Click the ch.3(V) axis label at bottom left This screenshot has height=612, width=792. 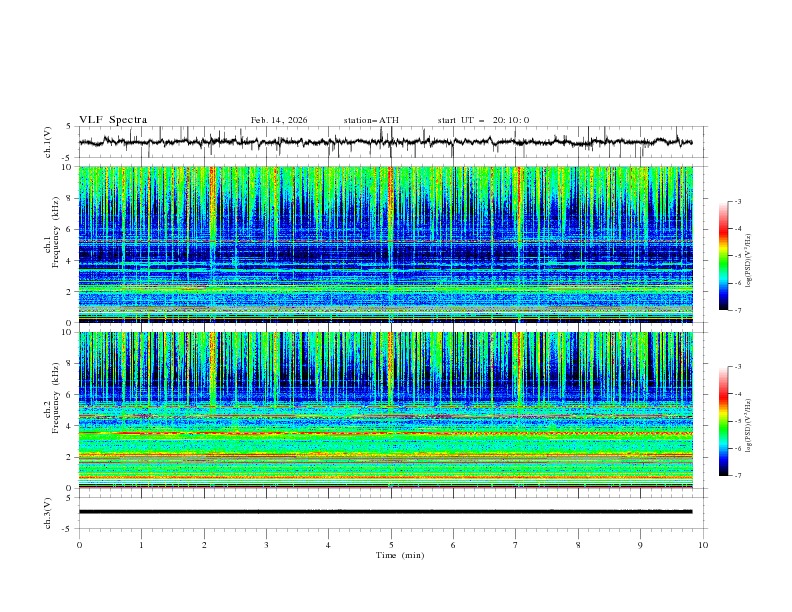[x=48, y=511]
